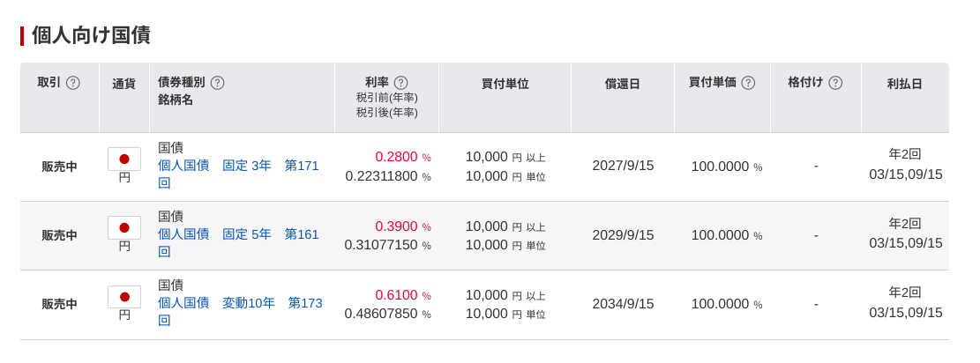Open 個人国債 変動10年 第173回 link
This screenshot has width=980, height=363.
pos(240,312)
